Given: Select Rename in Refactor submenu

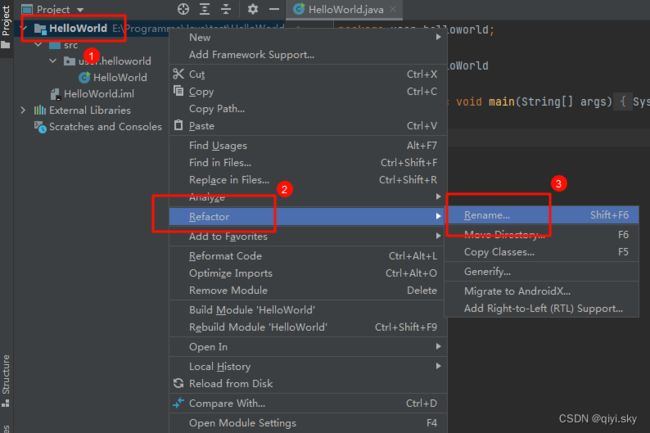Looking at the screenshot, I should coord(542,215).
